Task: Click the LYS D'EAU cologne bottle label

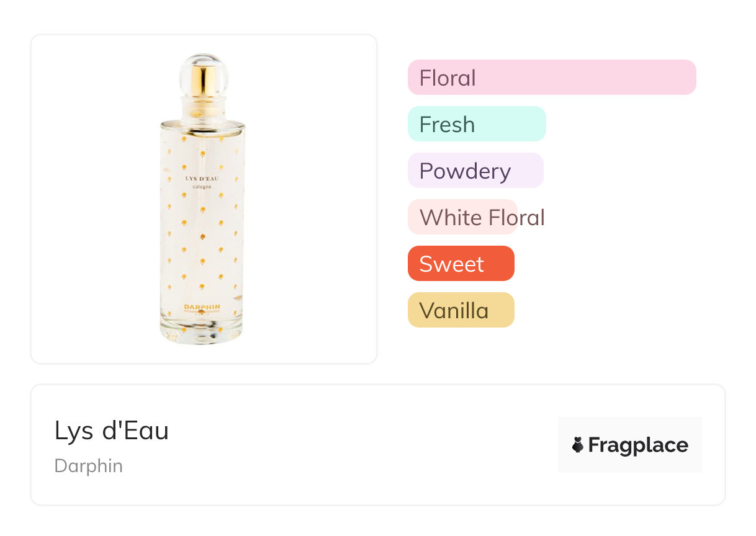Action: tap(202, 182)
